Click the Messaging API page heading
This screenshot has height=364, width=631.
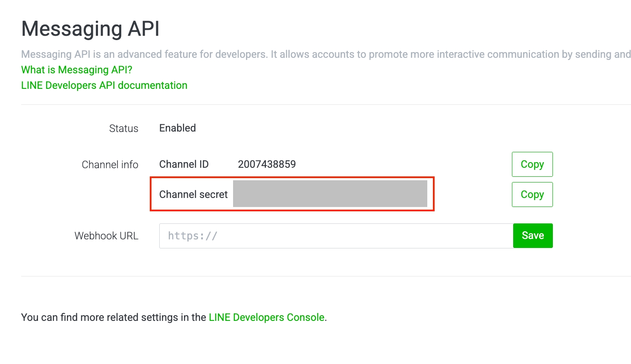[x=90, y=29]
